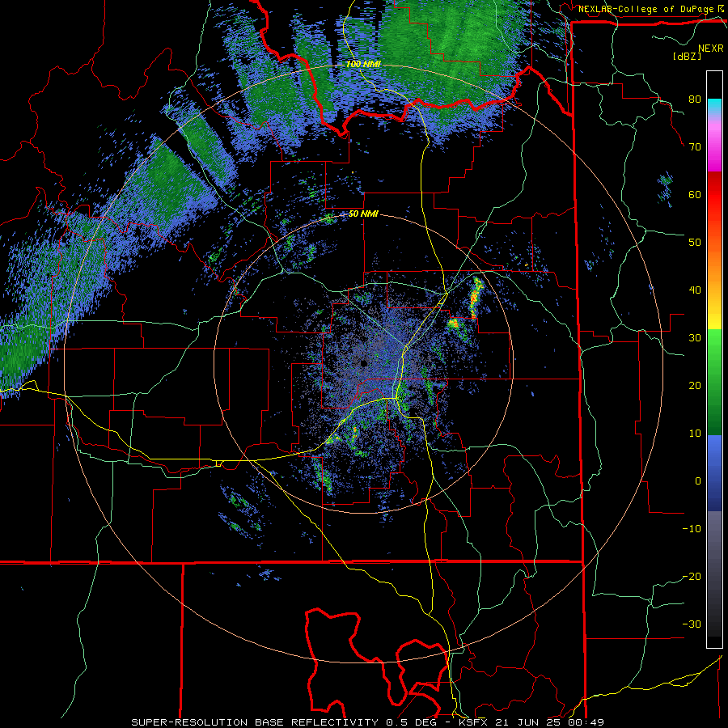The height and width of the screenshot is (728, 728).
Task: Pick the blue band of the dBZ color bar
Action: coord(714,473)
